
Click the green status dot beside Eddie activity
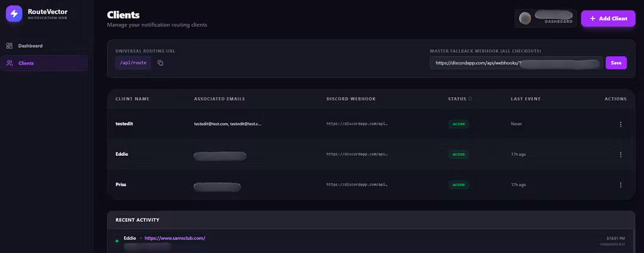117,241
